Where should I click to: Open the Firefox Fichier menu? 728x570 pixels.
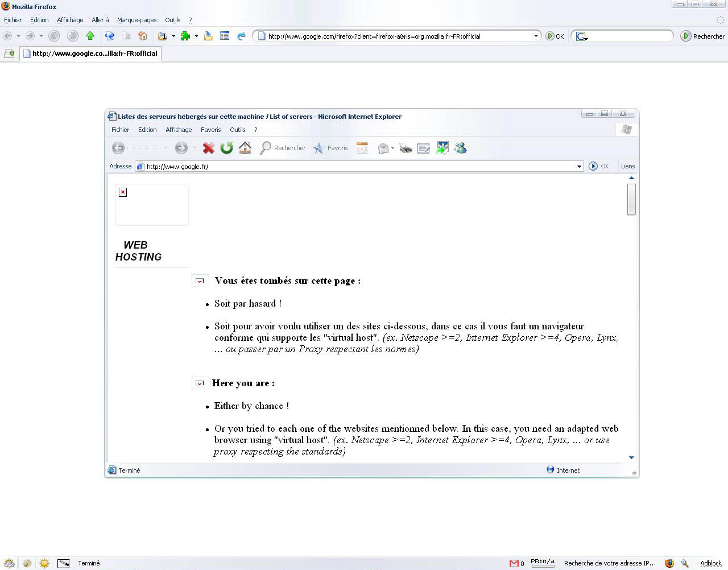click(13, 20)
